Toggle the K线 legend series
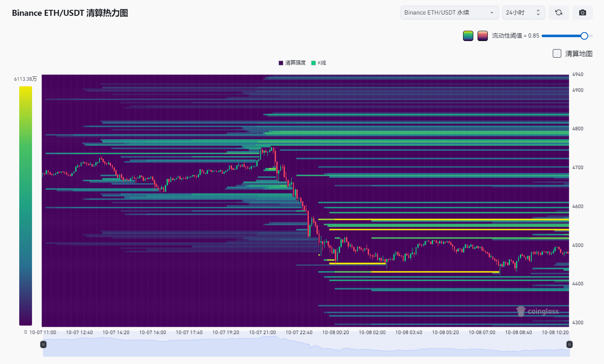The width and height of the screenshot is (604, 364). coord(319,63)
